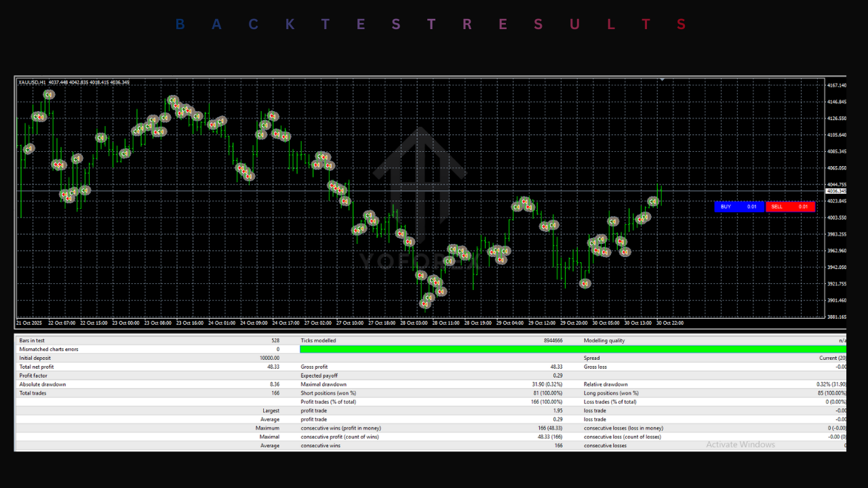Click the red SELL button
This screenshot has height=488, width=868.
[777, 207]
